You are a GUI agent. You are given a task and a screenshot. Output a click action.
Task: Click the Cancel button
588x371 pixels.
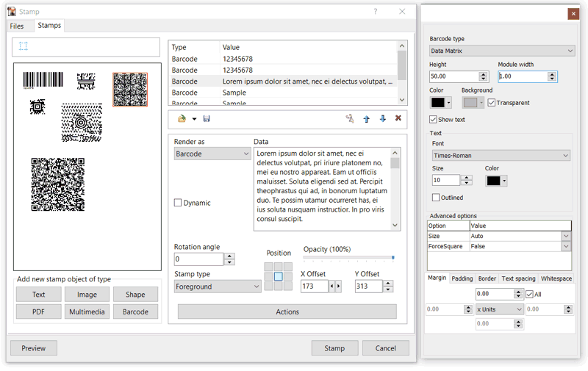pos(385,348)
